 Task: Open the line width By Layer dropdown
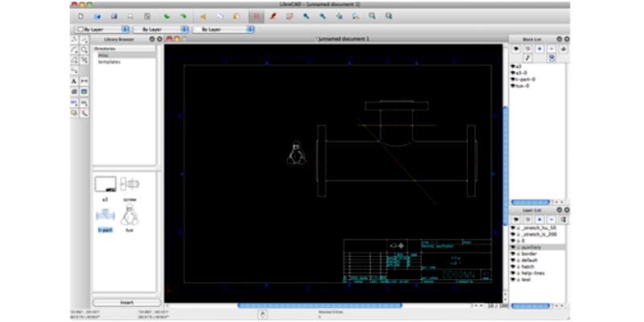point(161,30)
